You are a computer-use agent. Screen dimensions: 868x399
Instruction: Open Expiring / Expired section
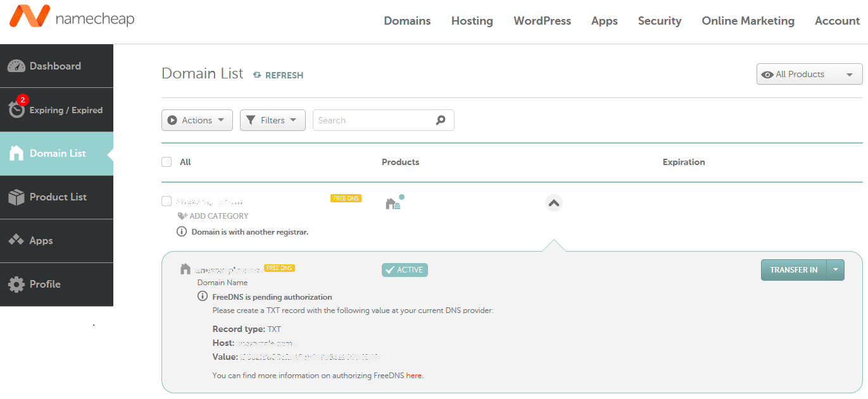(56, 110)
